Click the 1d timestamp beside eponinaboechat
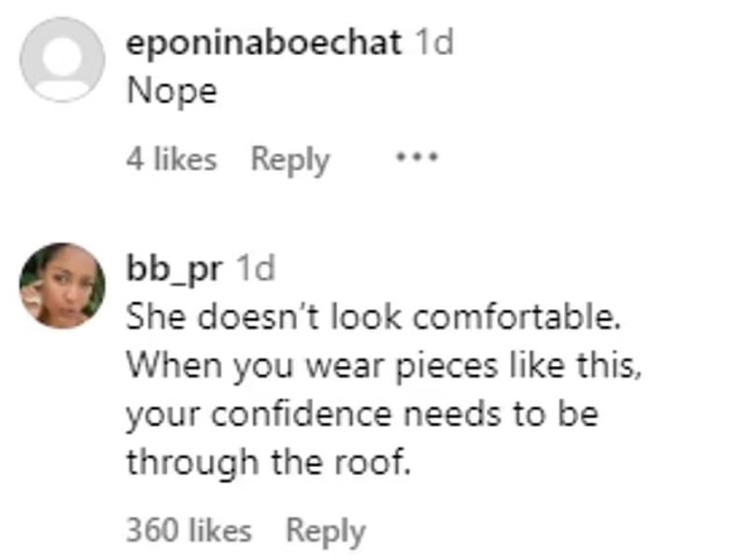The height and width of the screenshot is (560, 734). pos(432,43)
